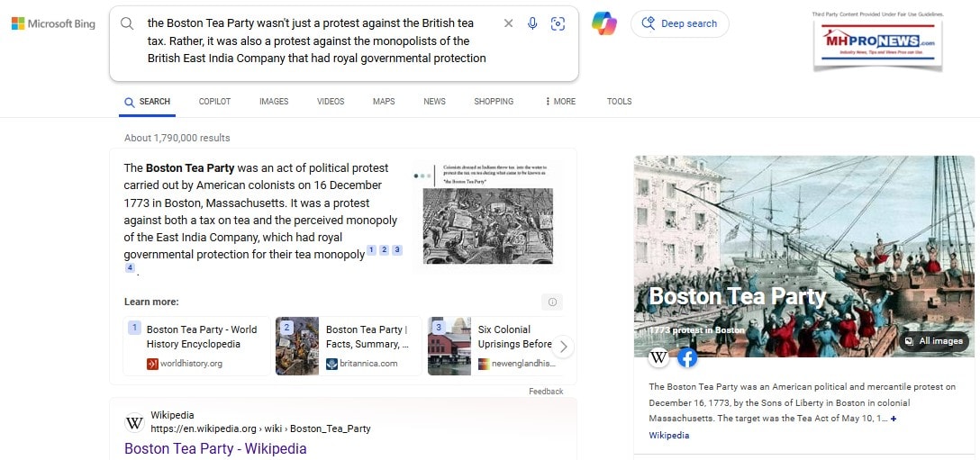This screenshot has width=980, height=460.
Task: Switch to the Images tab
Action: click(x=274, y=102)
